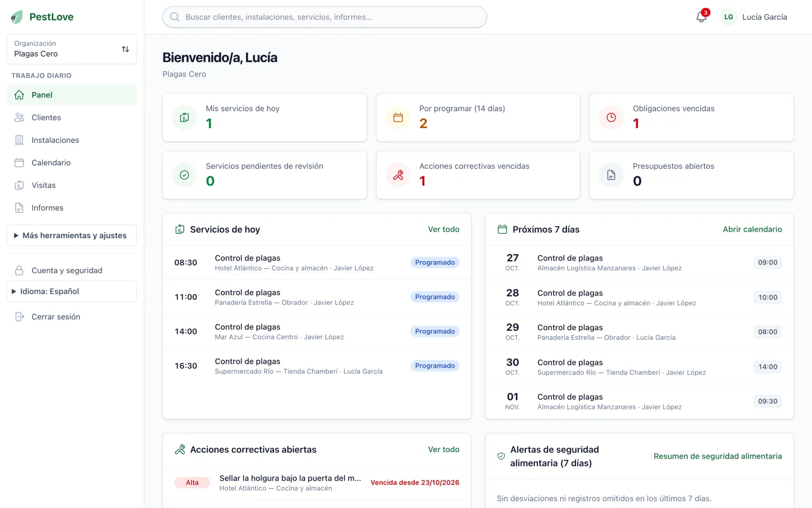Open Visitas in the sidebar
This screenshot has width=812, height=508.
(72, 185)
